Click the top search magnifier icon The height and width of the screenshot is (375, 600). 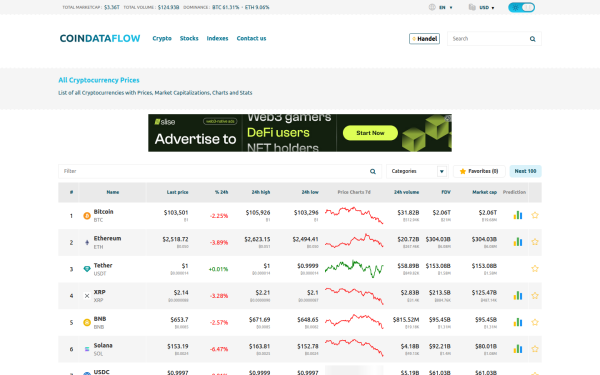point(532,39)
